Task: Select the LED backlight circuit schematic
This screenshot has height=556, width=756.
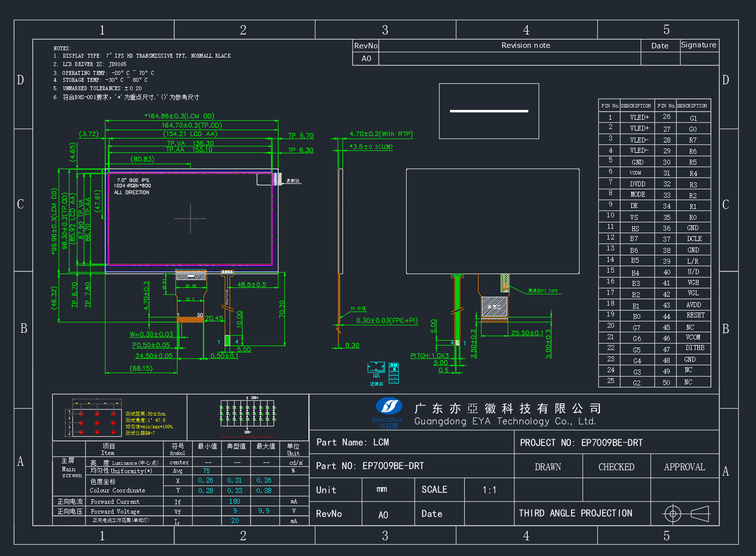Action: tap(248, 414)
